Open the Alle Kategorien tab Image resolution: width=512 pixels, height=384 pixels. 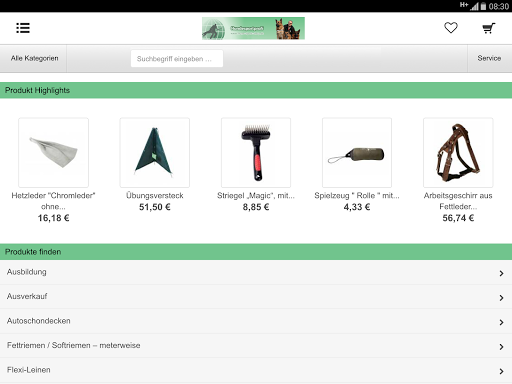point(34,58)
